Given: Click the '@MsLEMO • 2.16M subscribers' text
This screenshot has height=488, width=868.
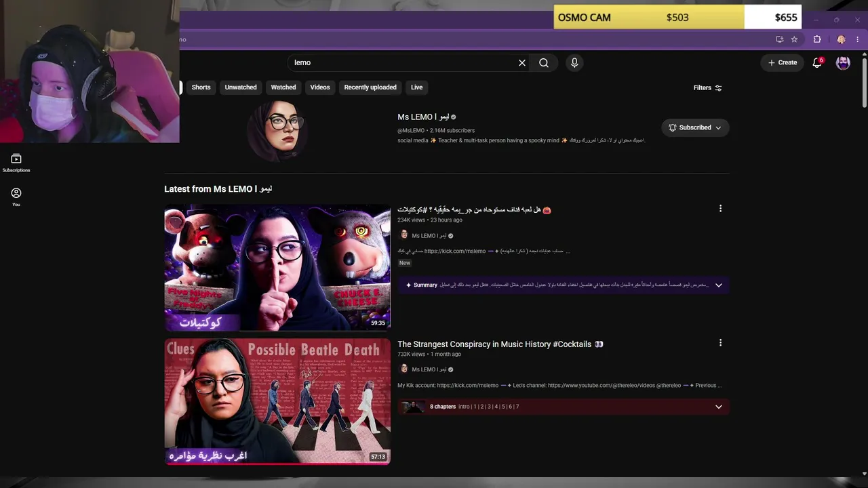Looking at the screenshot, I should (436, 131).
